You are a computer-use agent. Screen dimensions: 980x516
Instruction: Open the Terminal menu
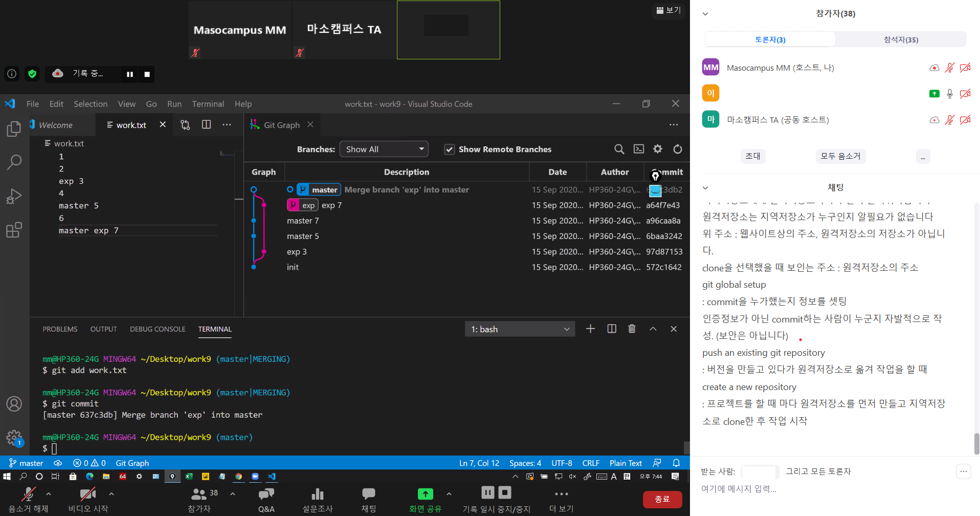click(x=208, y=104)
